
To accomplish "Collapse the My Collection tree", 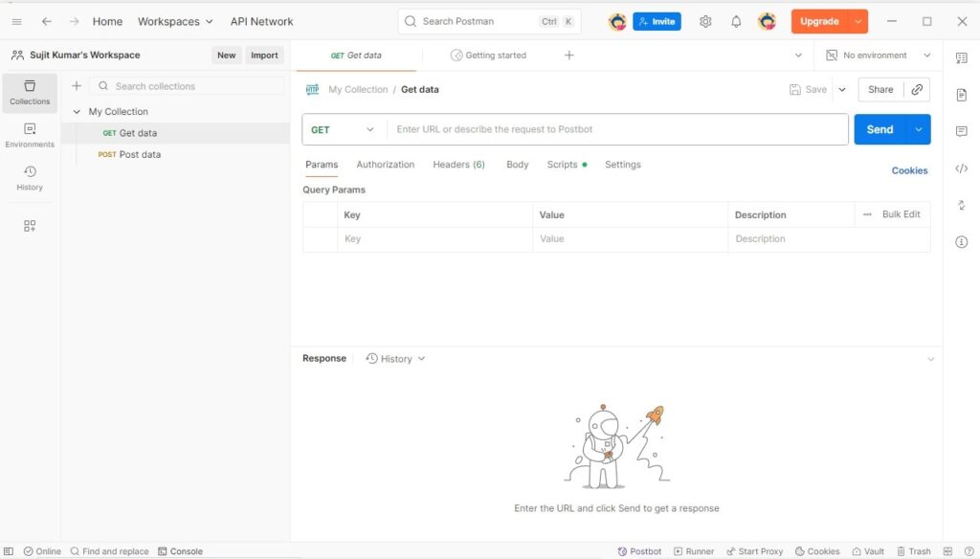I will (77, 112).
